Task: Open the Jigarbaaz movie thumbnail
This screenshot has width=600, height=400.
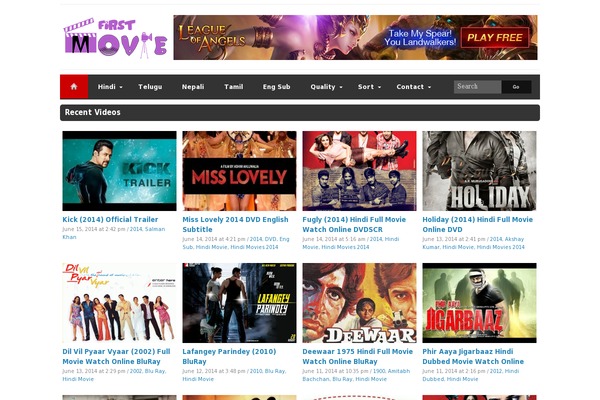Action: [479, 303]
